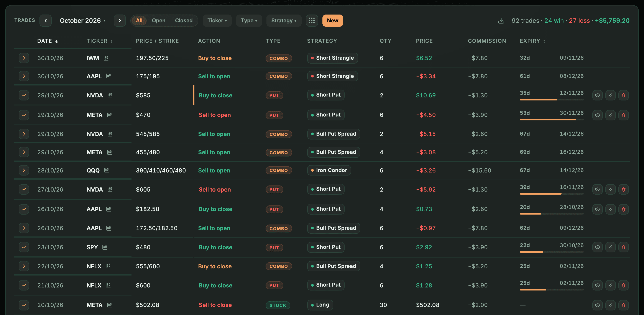This screenshot has height=315, width=644.
Task: Edit the META $502.08 stock trade
Action: coord(610,305)
